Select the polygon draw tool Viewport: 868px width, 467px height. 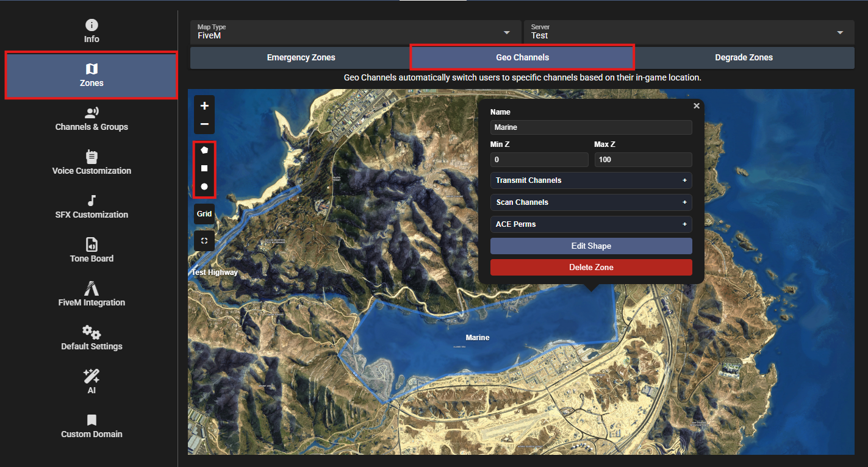tap(204, 149)
